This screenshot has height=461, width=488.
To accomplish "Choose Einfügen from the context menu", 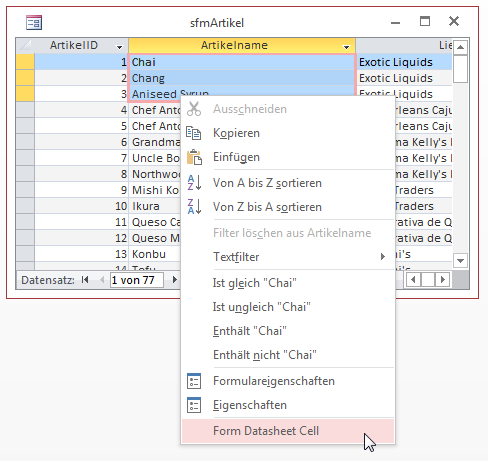I will (288, 157).
